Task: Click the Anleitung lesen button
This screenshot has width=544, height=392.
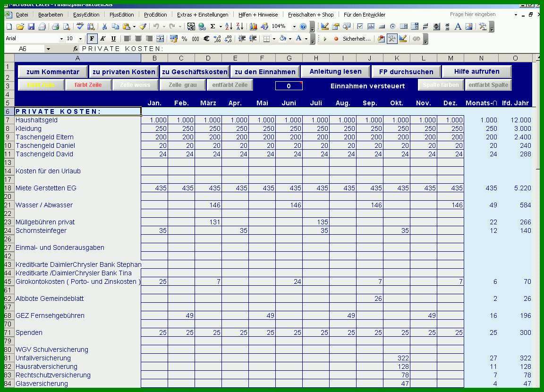Action: tap(335, 71)
